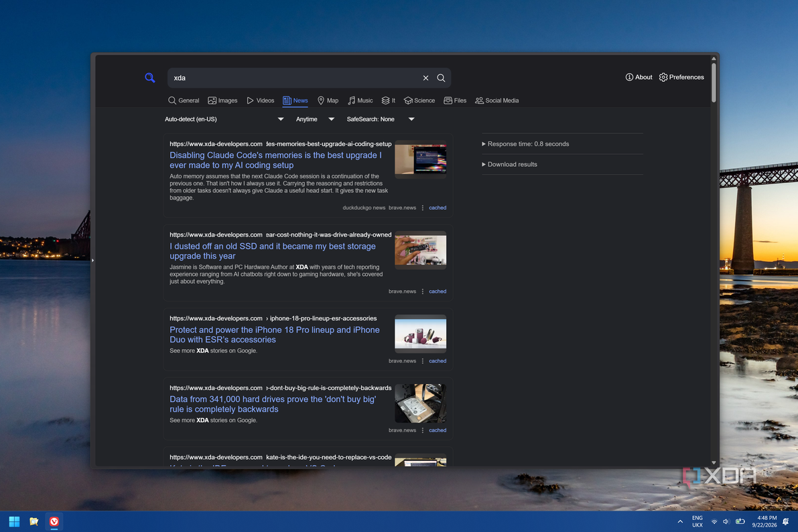
Task: Open the Wi-Fi network tray icon
Action: pyautogui.click(x=714, y=522)
